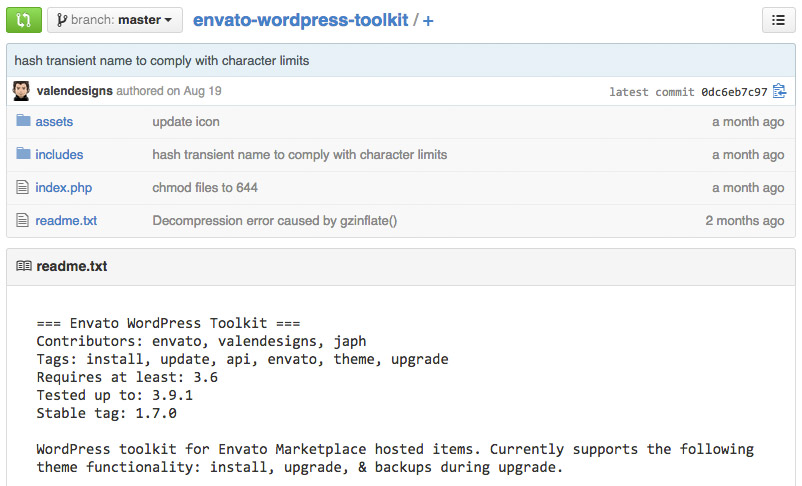
Task: Click the 'Tags: install, update, api' line
Action: point(242,359)
